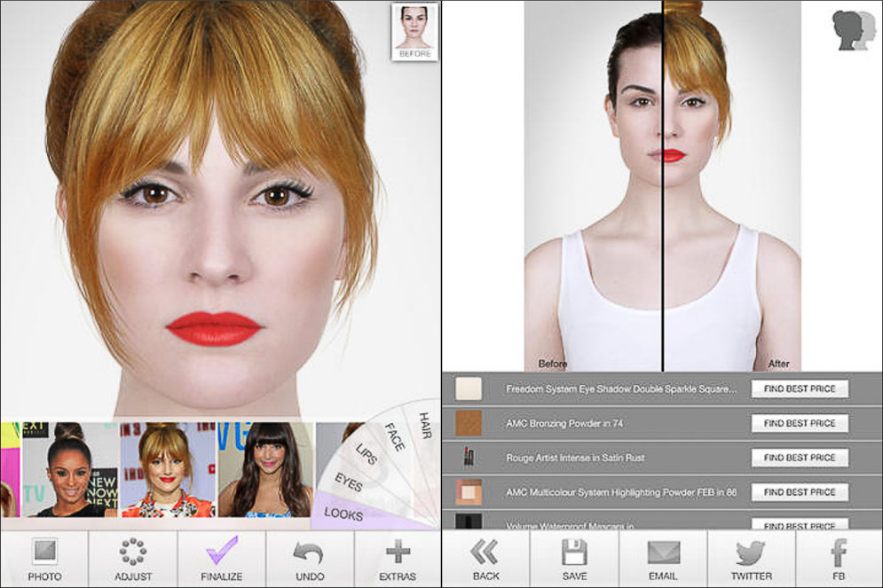This screenshot has height=588, width=883.
Task: Tap the 'Rouge Artist Intense in Satin Rust' name
Action: point(575,458)
